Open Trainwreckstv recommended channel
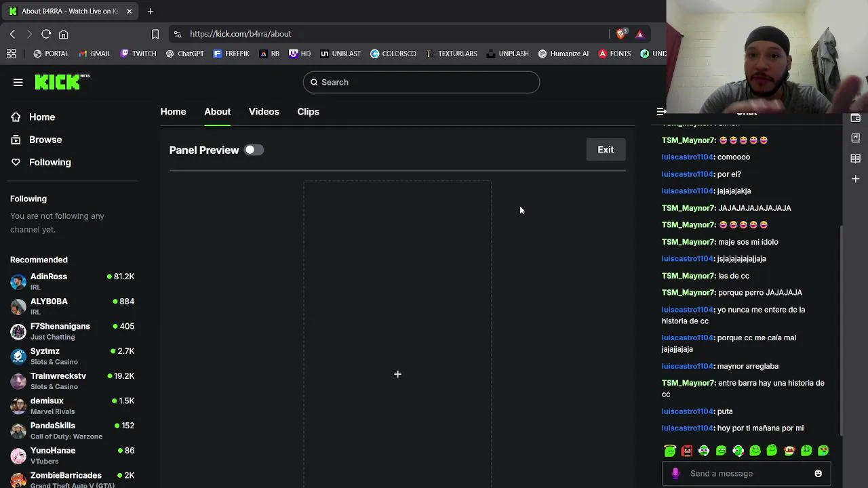The image size is (868, 488). 73,381
